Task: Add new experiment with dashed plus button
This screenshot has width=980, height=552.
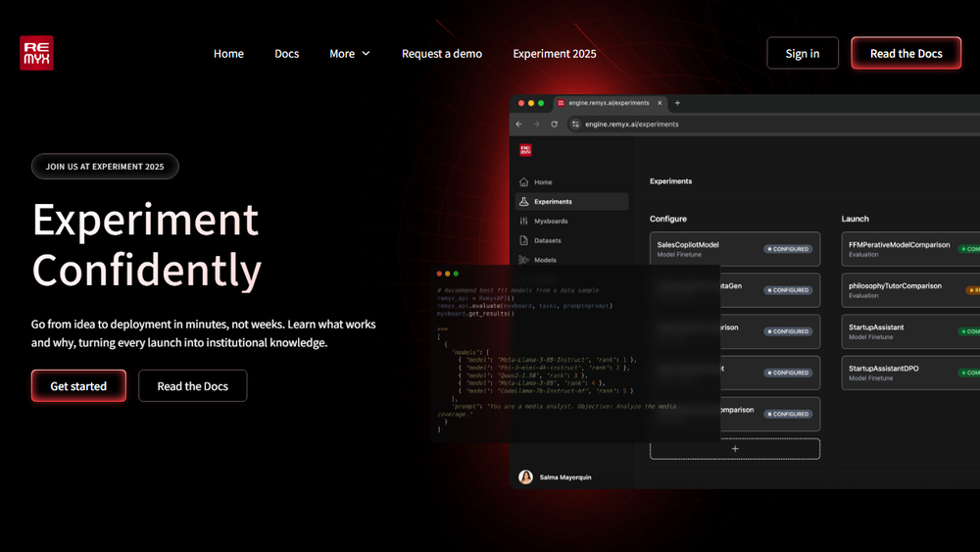Action: tap(735, 449)
